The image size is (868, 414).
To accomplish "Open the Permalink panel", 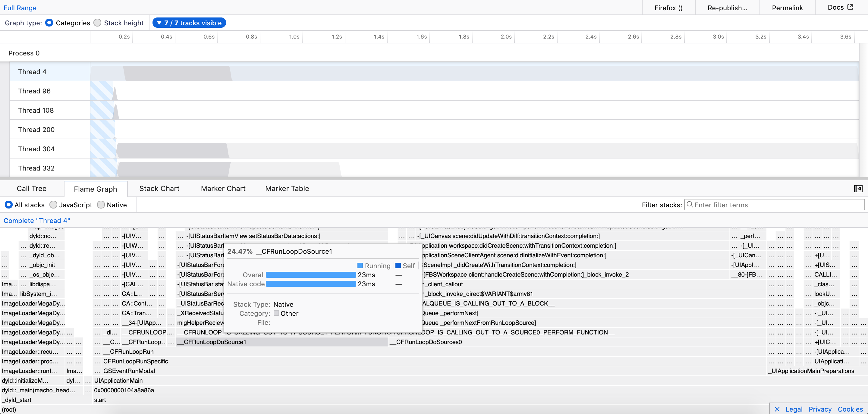I will pyautogui.click(x=787, y=8).
